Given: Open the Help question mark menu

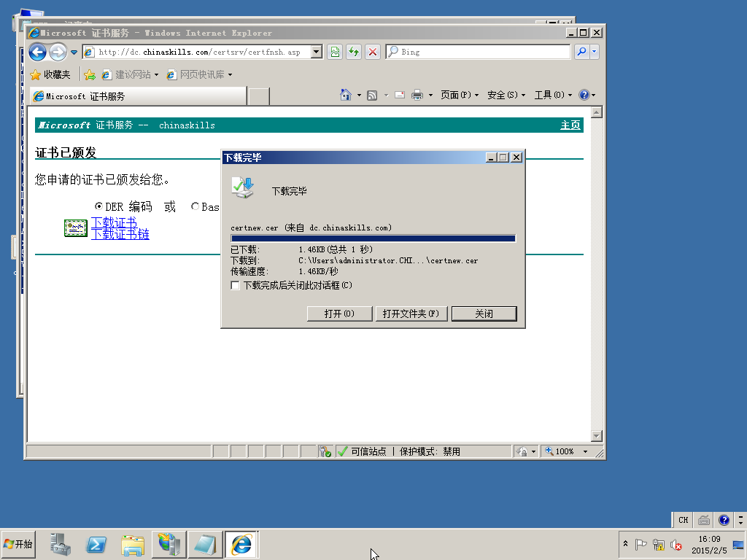Looking at the screenshot, I should [587, 96].
